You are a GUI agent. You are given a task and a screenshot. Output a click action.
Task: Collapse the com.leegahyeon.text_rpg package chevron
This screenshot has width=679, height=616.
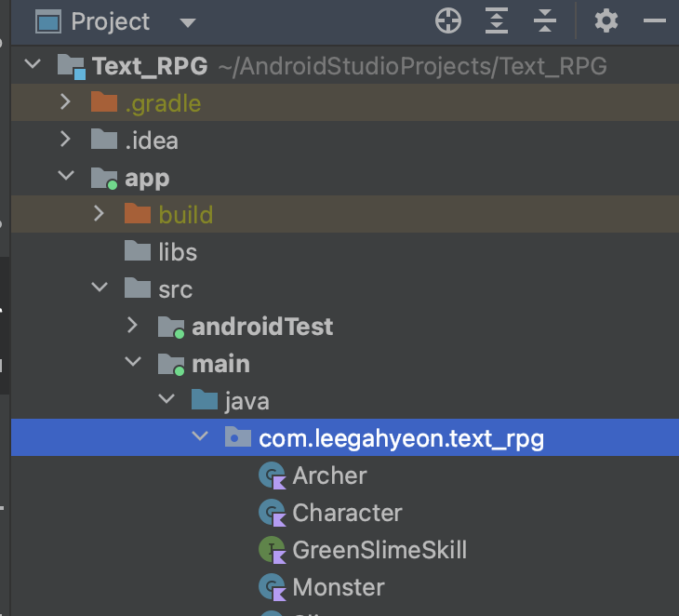tap(200, 435)
